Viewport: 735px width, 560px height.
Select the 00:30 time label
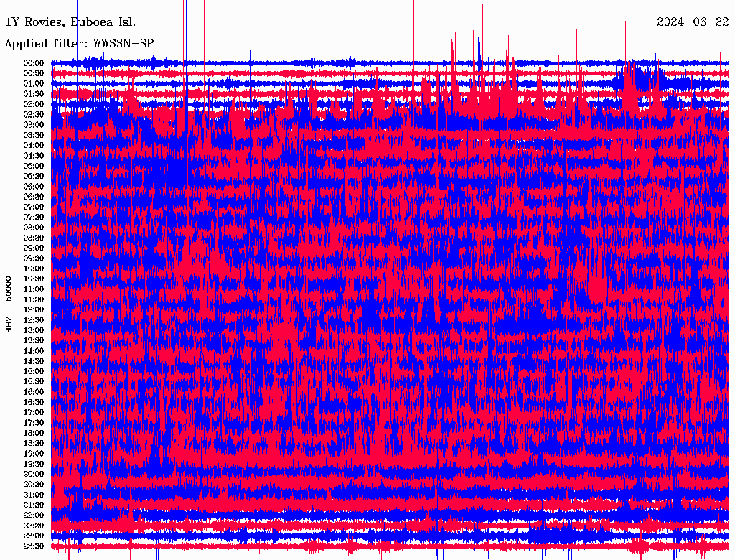pos(34,73)
